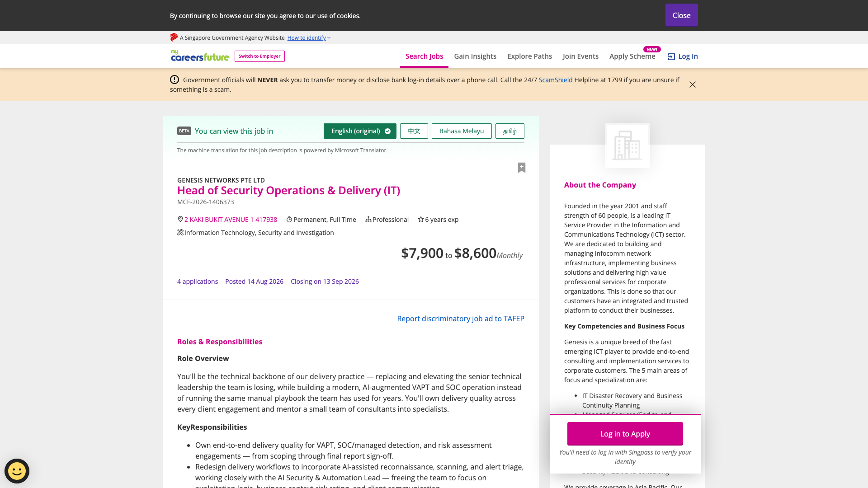Open the Search Jobs tab
The width and height of the screenshot is (868, 488).
tap(424, 56)
